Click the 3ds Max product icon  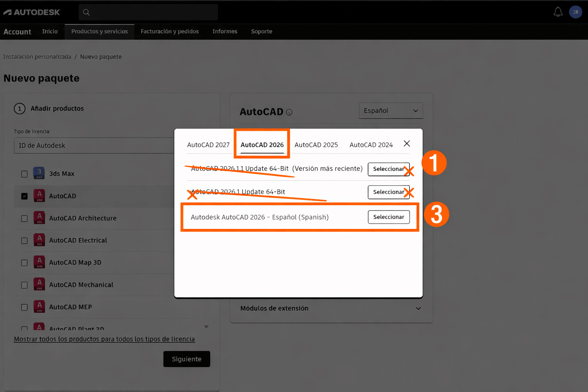(39, 173)
